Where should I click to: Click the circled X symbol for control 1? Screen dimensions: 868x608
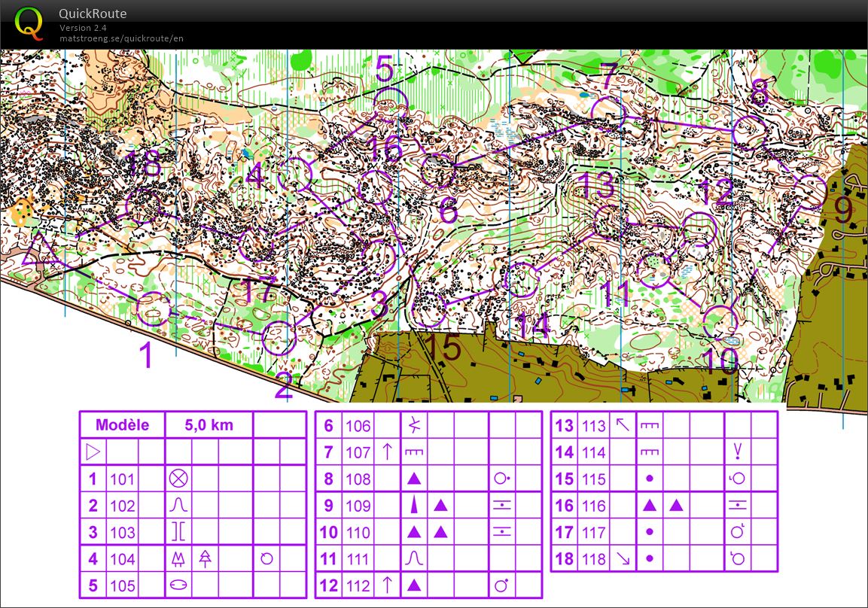(x=178, y=479)
